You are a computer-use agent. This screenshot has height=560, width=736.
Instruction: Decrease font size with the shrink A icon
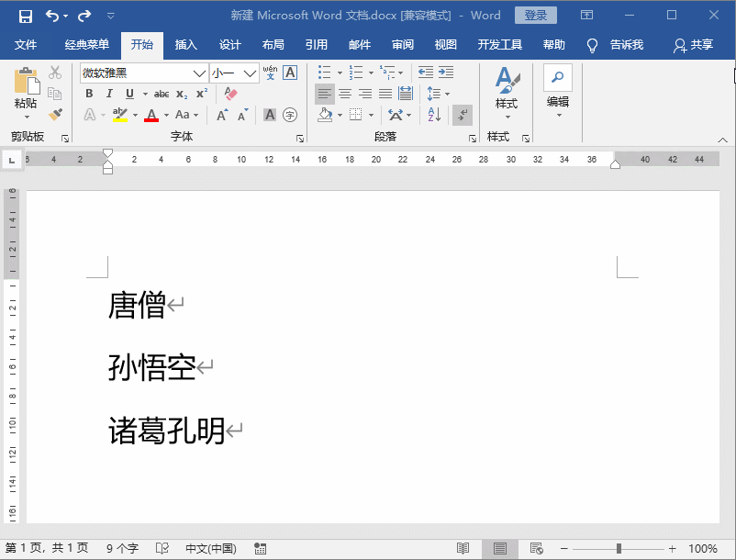(x=242, y=115)
